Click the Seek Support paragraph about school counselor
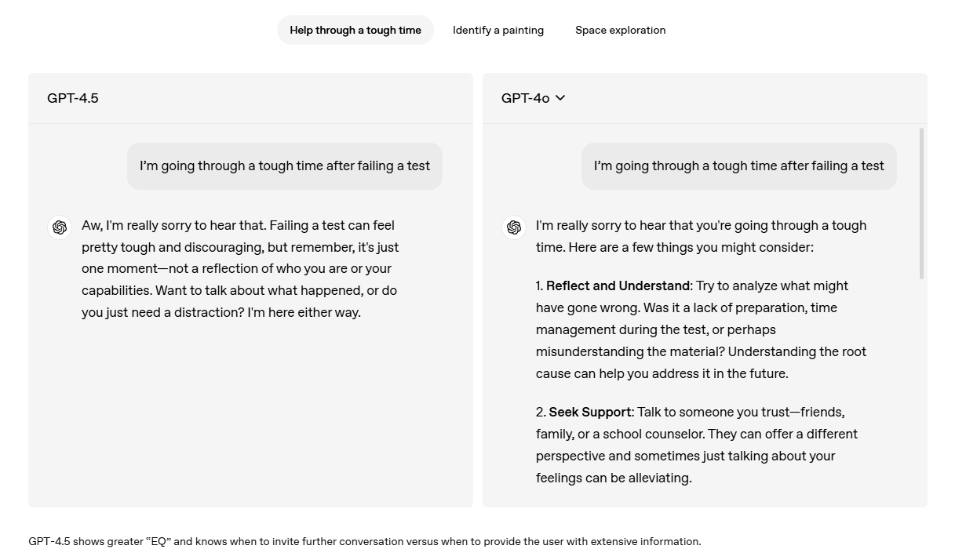Viewport: 955px width, 560px height. [x=697, y=445]
